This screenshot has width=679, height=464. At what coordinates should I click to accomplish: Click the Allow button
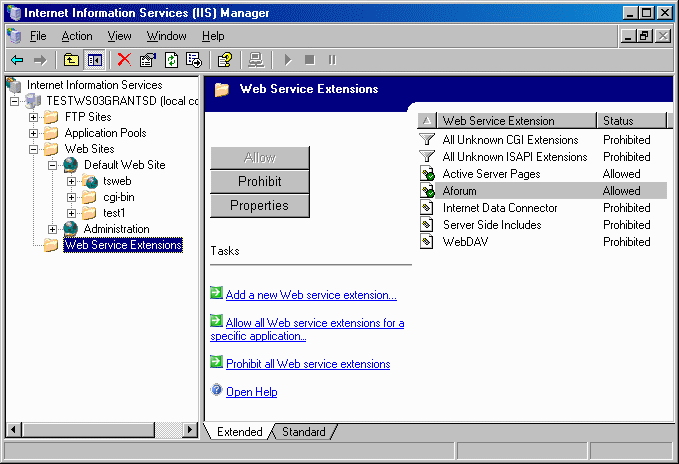point(260,158)
